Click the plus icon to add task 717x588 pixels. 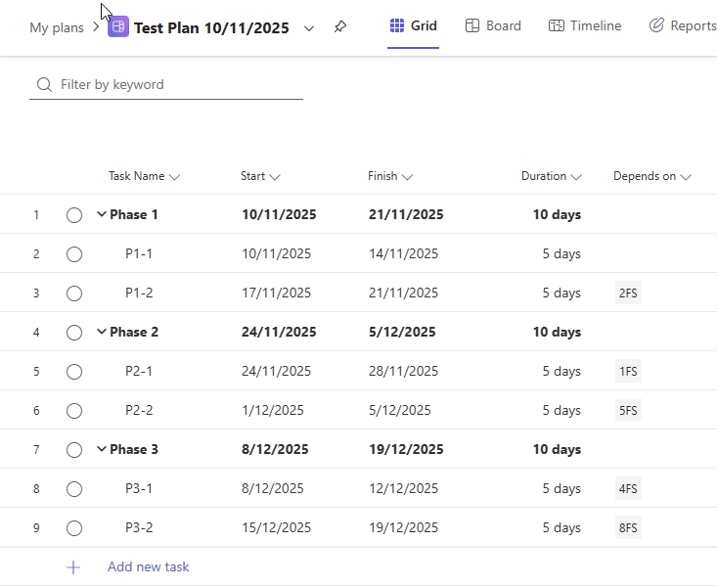pyautogui.click(x=73, y=567)
